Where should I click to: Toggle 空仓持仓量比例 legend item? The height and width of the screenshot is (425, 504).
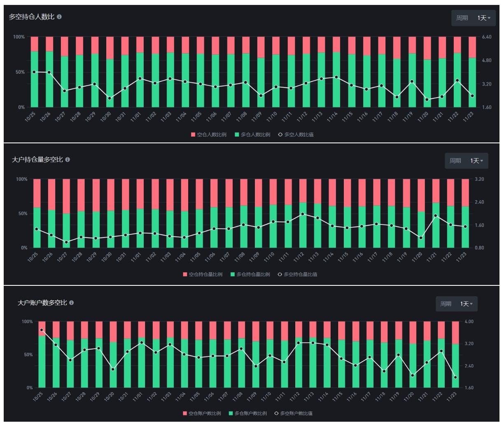click(x=202, y=274)
